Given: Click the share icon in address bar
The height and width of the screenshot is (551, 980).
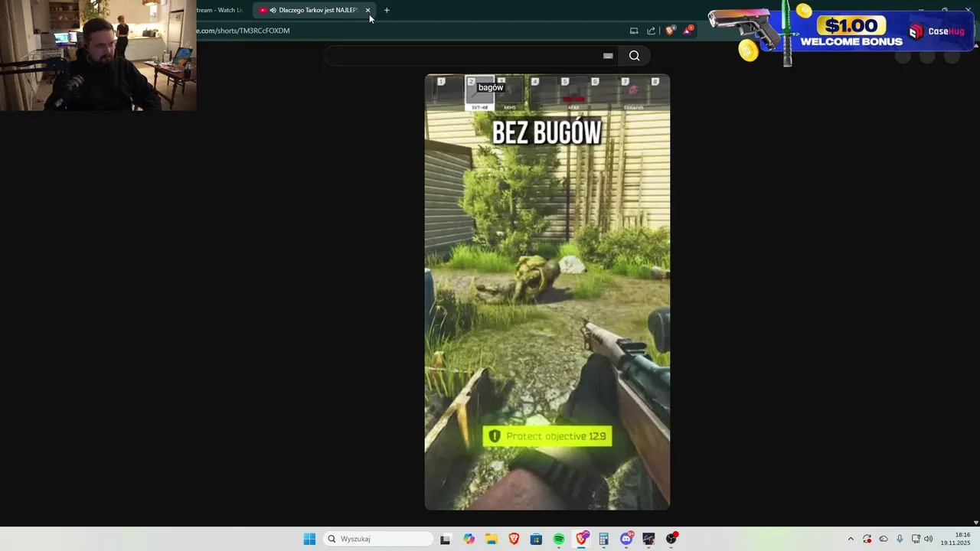Looking at the screenshot, I should [651, 31].
